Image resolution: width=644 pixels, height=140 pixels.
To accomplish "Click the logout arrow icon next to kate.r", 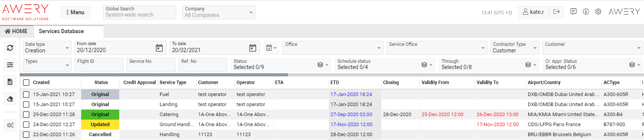I will tap(557, 12).
